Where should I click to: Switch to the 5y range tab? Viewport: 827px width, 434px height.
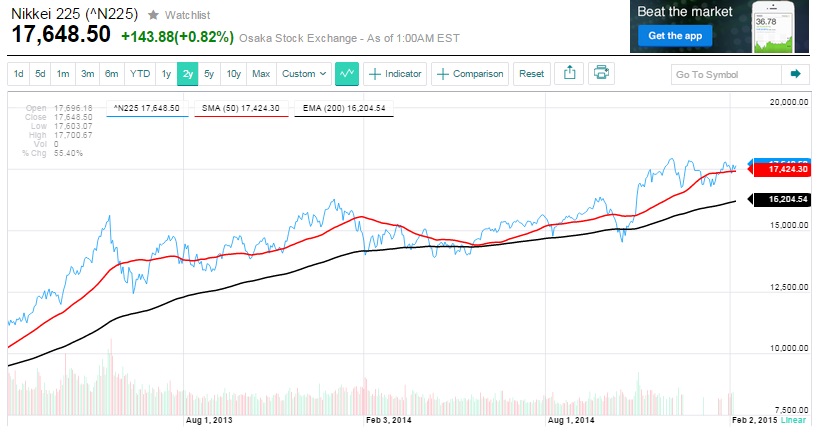(x=208, y=73)
